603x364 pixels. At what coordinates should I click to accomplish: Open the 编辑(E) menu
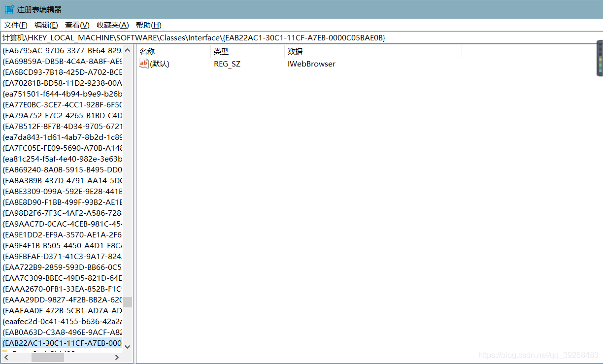point(46,25)
